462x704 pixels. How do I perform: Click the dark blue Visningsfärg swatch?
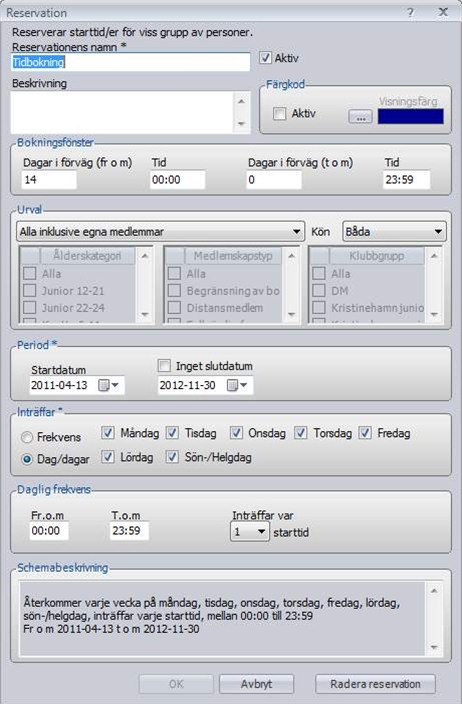[410, 116]
